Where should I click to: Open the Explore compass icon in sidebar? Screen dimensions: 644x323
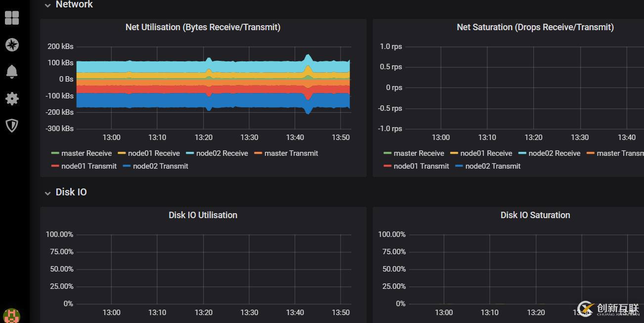coord(12,45)
